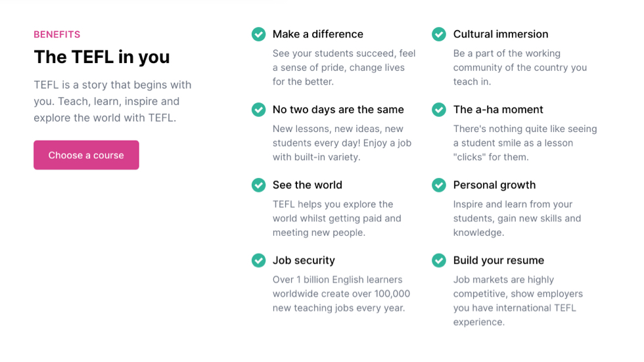Image resolution: width=644 pixels, height=362 pixels.
Task: Click the pink BENEFITS label
Action: click(x=57, y=34)
